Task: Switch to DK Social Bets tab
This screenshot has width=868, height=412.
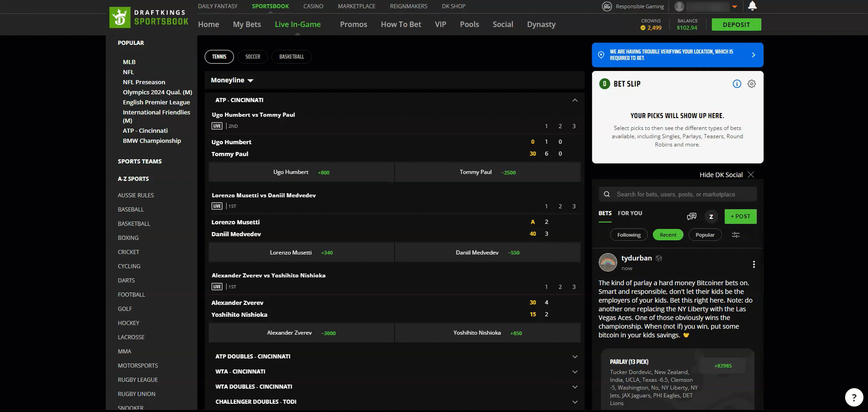Action: [x=605, y=213]
